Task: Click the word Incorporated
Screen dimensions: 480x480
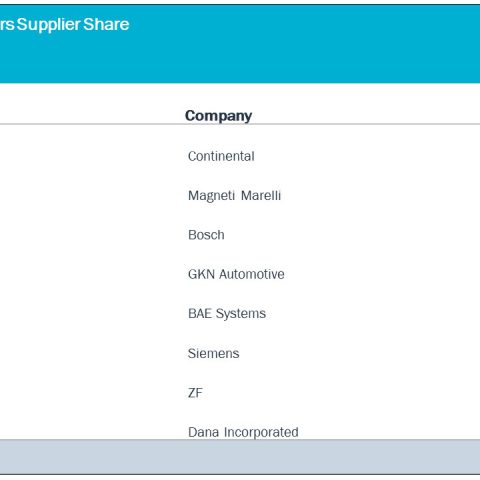Action: pyautogui.click(x=261, y=432)
